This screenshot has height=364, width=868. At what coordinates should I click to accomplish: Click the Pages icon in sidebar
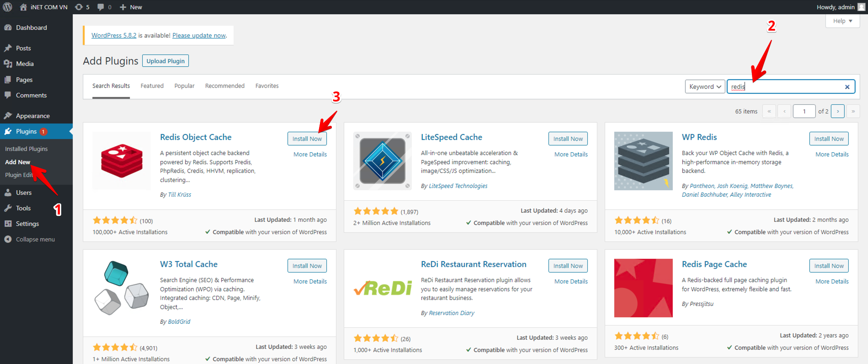[8, 80]
